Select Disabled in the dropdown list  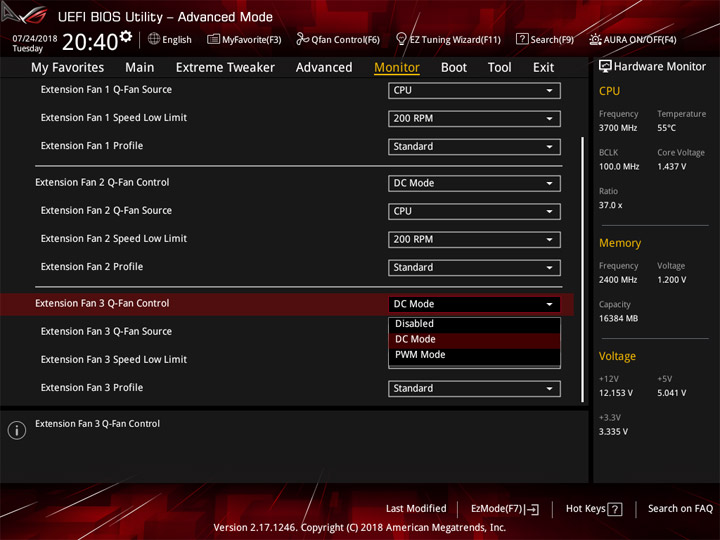click(x=474, y=324)
